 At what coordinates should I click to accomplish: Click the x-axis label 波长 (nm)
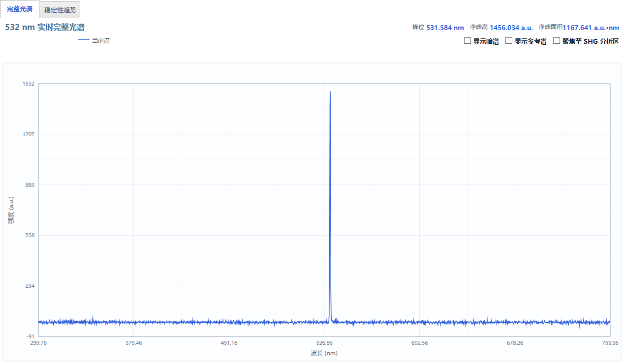tap(324, 353)
